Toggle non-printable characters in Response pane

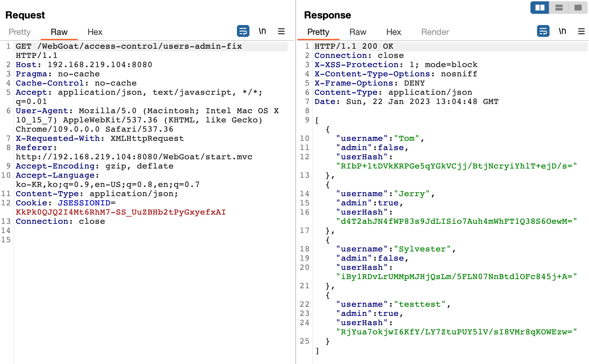coord(562,31)
